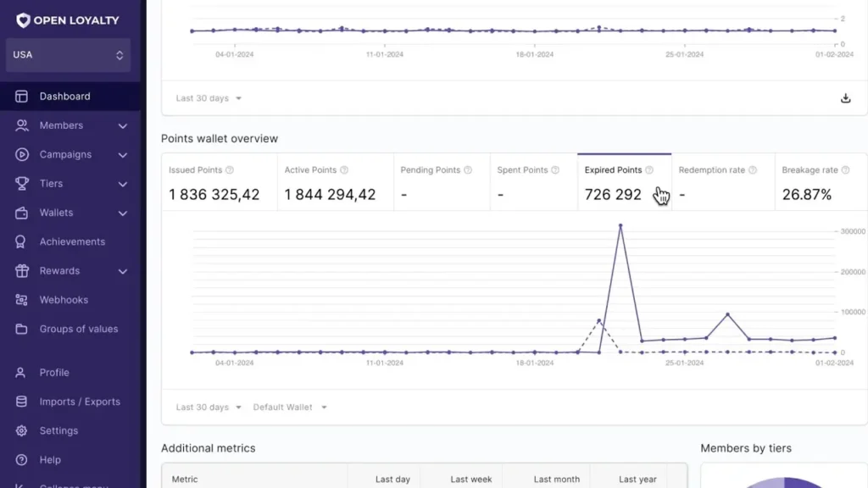Expand the Tiers submenu chevron
868x488 pixels.
pyautogui.click(x=123, y=184)
